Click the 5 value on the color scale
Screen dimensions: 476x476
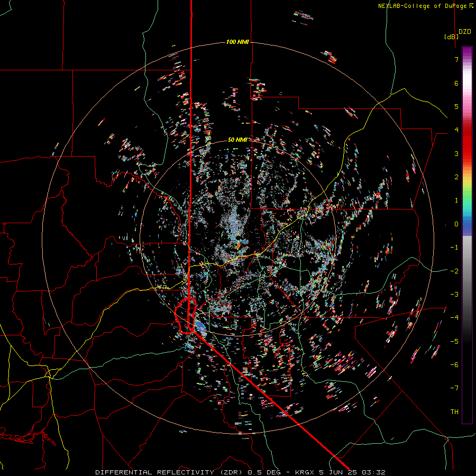click(x=456, y=106)
